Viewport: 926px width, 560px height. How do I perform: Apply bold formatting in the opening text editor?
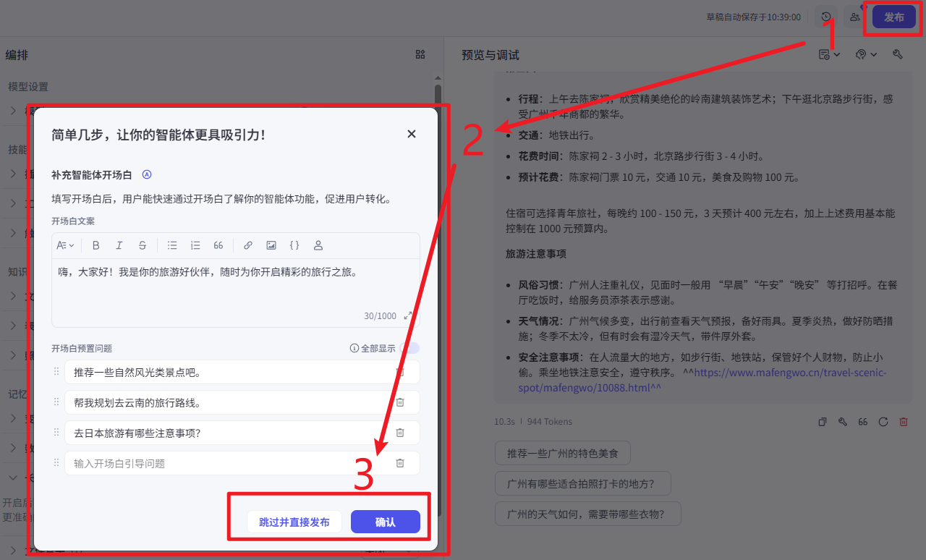(x=96, y=245)
